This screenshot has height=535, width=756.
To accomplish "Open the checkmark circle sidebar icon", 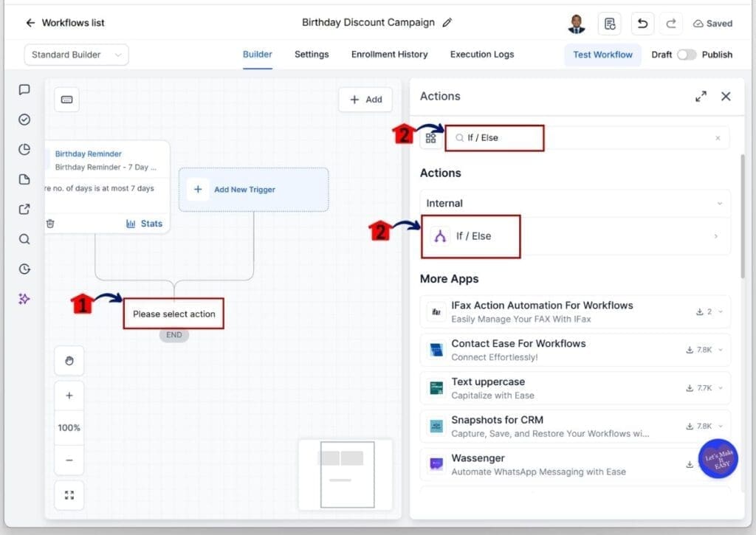I will click(24, 120).
